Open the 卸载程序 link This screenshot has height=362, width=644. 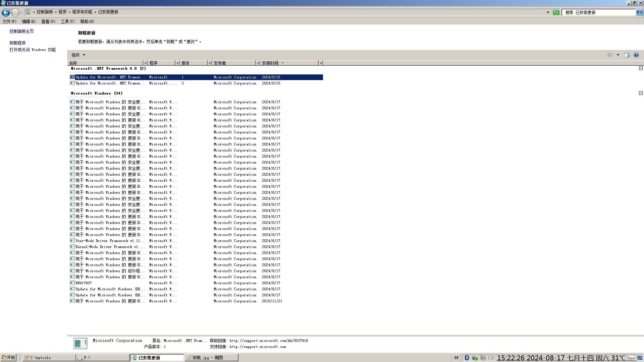tap(17, 43)
